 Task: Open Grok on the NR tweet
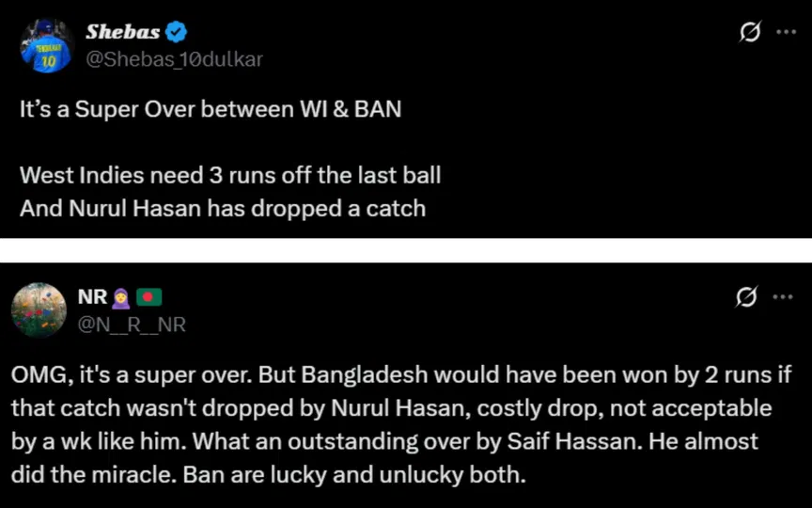click(x=749, y=297)
